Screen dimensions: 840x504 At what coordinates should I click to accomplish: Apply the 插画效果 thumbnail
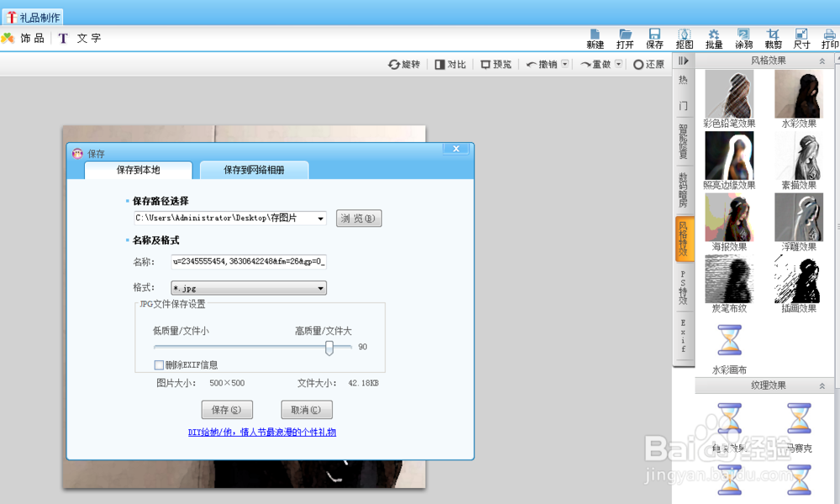pyautogui.click(x=799, y=279)
